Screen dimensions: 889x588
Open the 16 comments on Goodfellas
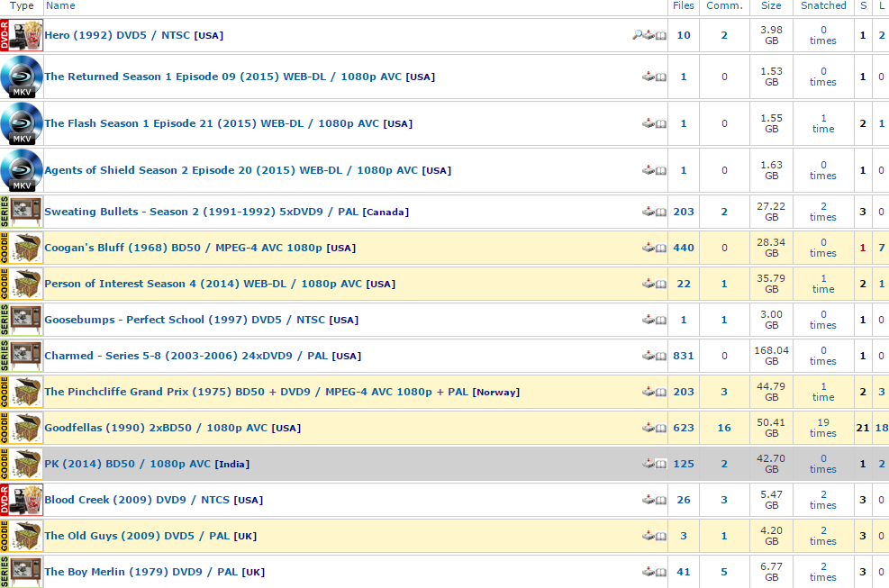[724, 428]
